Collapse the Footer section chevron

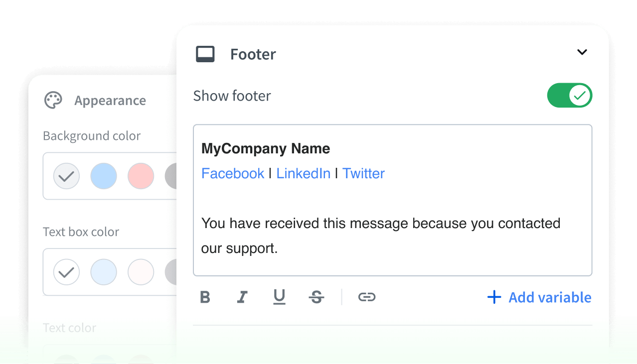coord(582,52)
